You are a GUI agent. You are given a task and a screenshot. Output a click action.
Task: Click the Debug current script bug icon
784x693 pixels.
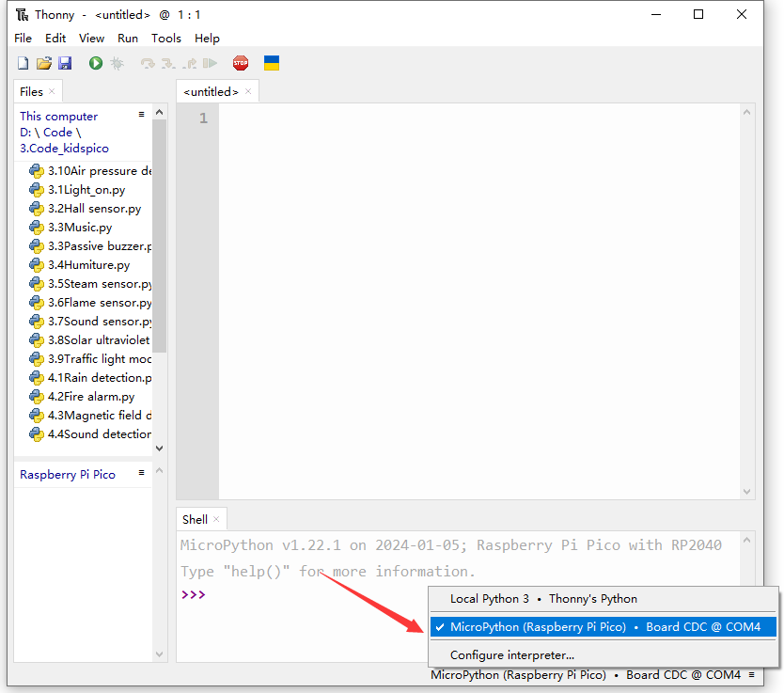tap(117, 63)
